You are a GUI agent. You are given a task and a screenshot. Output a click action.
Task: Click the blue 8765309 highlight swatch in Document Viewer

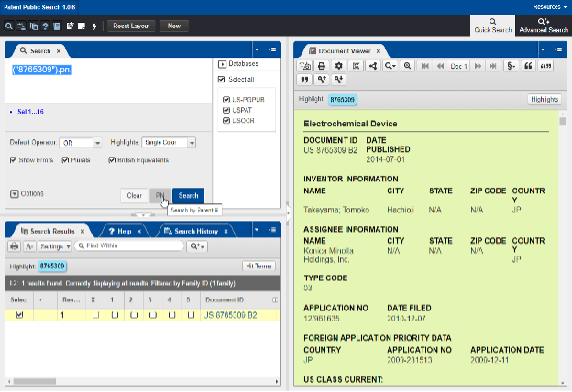pyautogui.click(x=343, y=99)
